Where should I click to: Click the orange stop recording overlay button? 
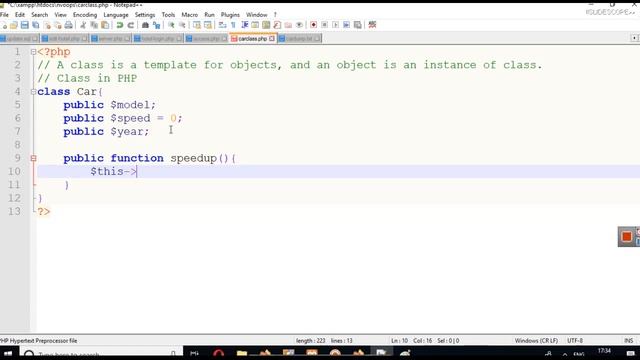pos(627,236)
